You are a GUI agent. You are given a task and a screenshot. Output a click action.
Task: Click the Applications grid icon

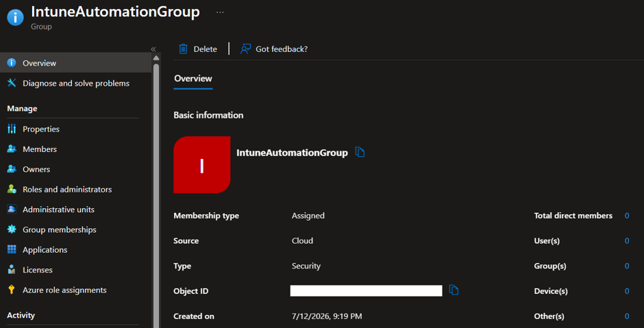[12, 249]
